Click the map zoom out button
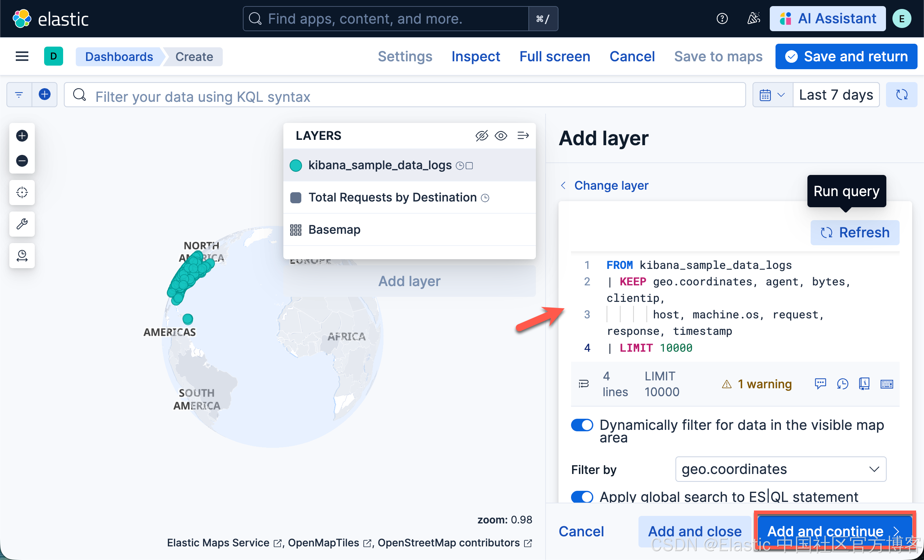The height and width of the screenshot is (560, 924). (22, 161)
